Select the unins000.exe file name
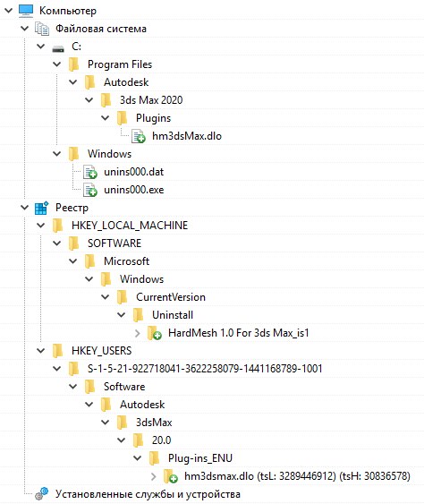This screenshot has height=504, width=424. tap(133, 190)
